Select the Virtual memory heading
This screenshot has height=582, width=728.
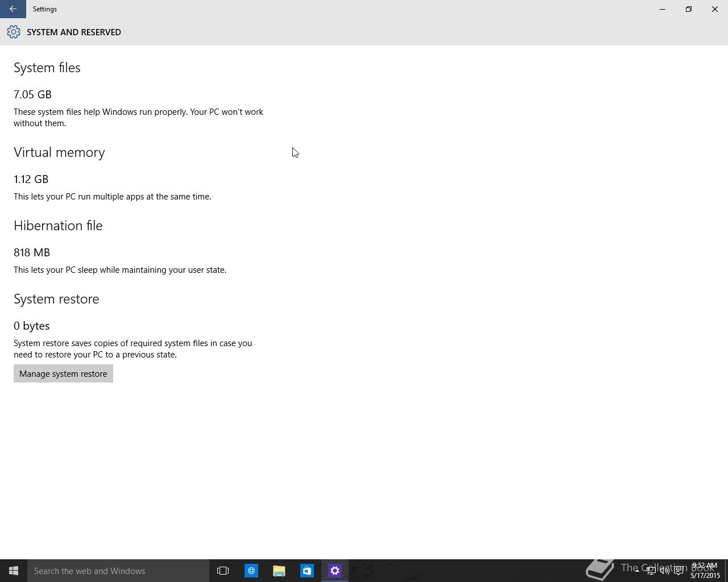59,152
